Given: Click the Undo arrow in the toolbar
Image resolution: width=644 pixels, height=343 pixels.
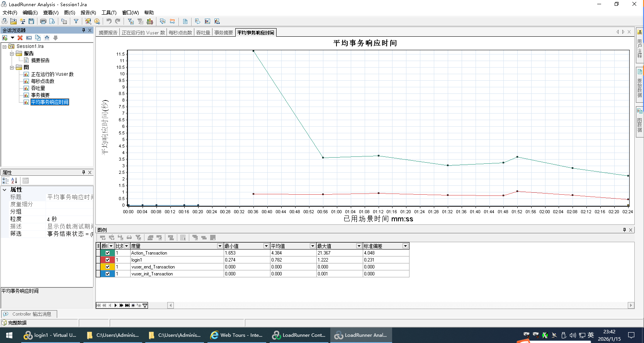Looking at the screenshot, I should [x=109, y=21].
